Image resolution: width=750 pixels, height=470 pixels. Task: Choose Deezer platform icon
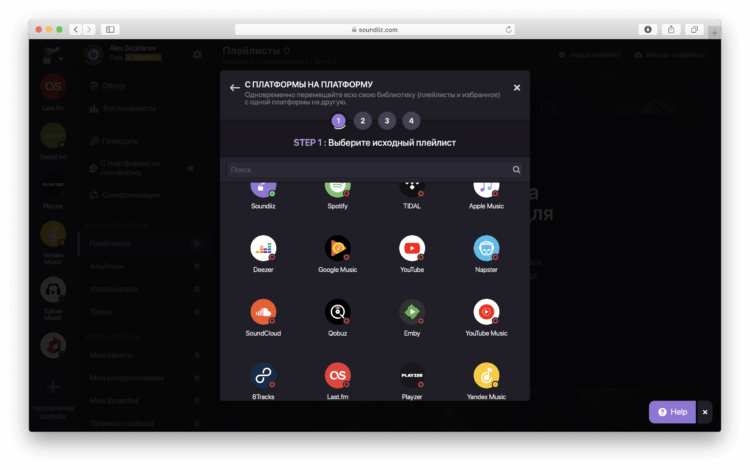263,248
